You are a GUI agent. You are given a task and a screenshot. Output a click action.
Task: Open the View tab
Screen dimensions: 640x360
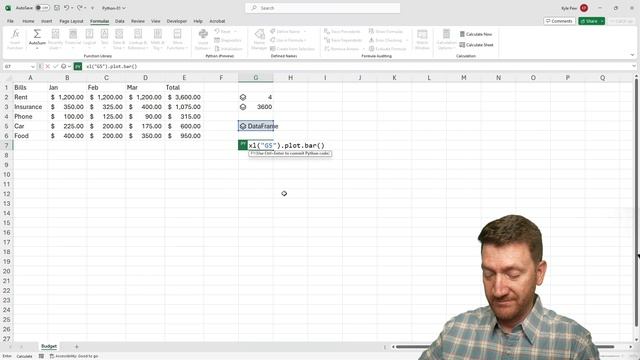156,21
